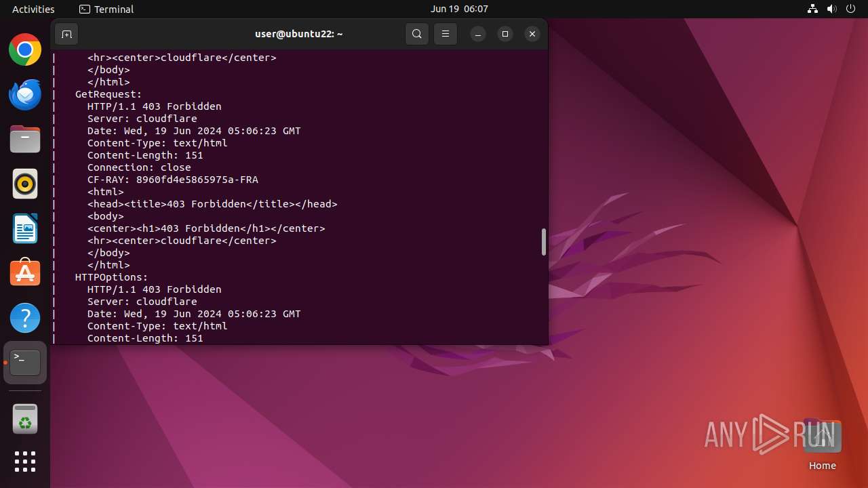The height and width of the screenshot is (488, 868).
Task: Open Ubuntu Software store icon
Action: (x=25, y=273)
